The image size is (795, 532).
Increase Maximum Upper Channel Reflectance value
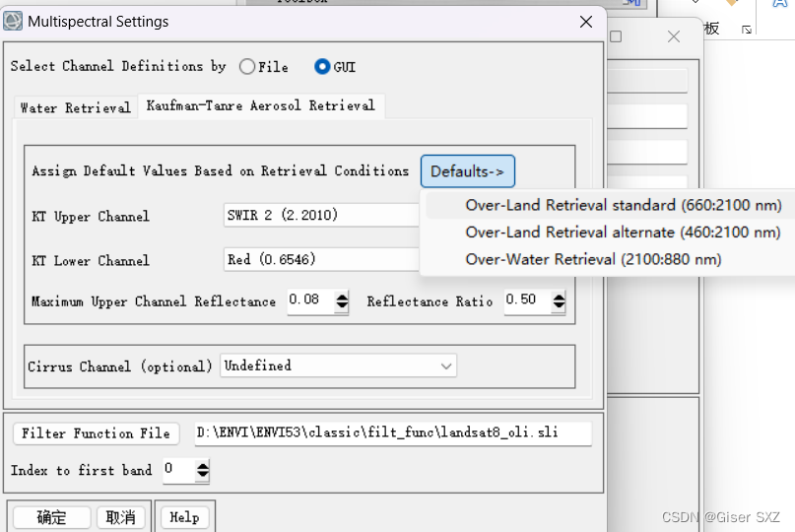pos(342,297)
